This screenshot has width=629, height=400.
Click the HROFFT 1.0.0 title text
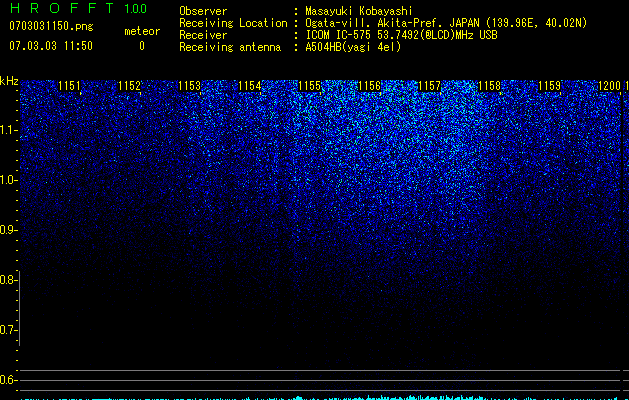[x=78, y=8]
